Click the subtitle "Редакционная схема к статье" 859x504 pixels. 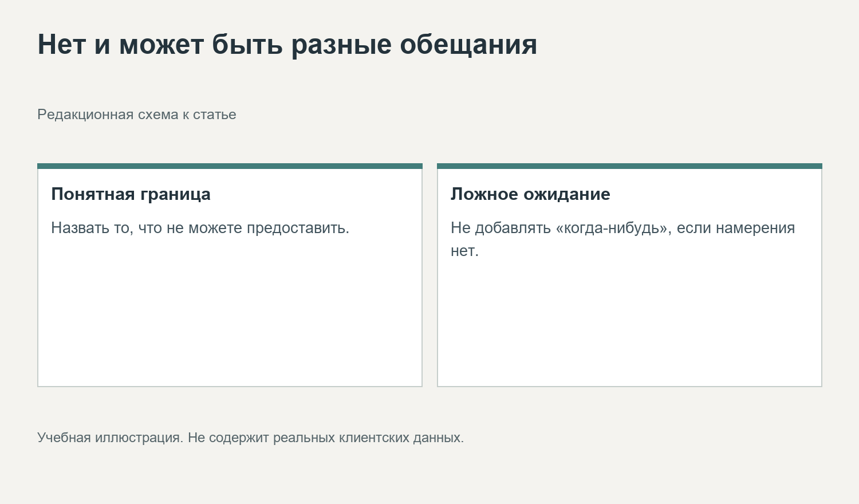(137, 115)
